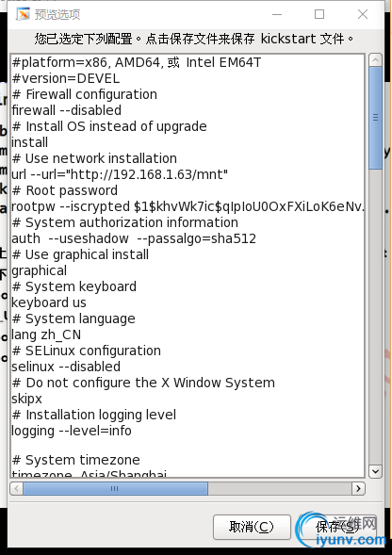This screenshot has height=555, width=392.
Task: Click the '# SELinux configuration' comment line
Action: tap(87, 351)
